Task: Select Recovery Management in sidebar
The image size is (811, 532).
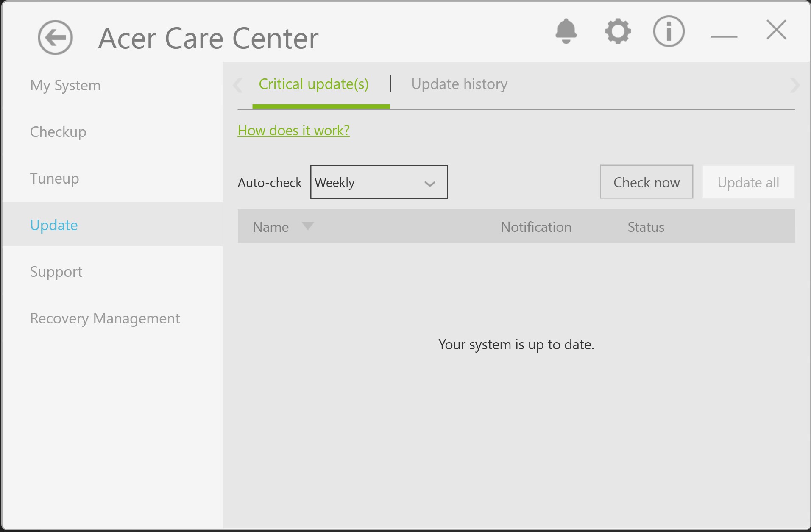Action: click(105, 318)
